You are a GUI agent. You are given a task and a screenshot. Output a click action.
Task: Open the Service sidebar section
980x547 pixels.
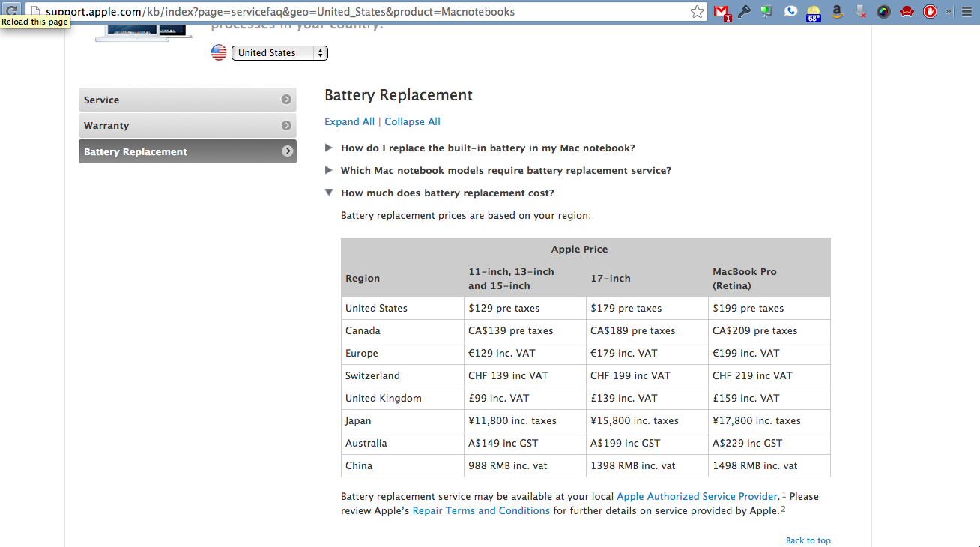187,100
